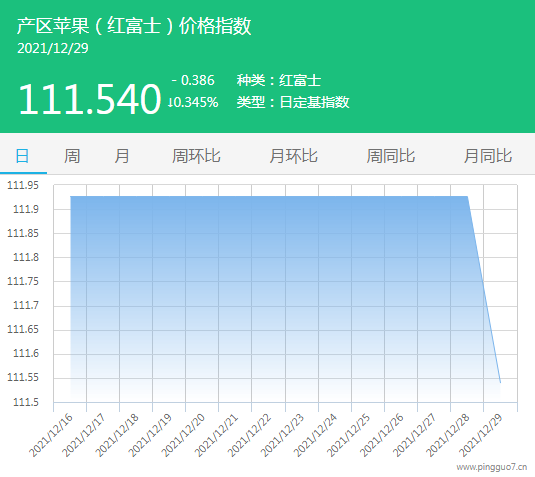Image resolution: width=535 pixels, height=477 pixels.
Task: Show the 周环比 comparison tab
Action: click(196, 156)
